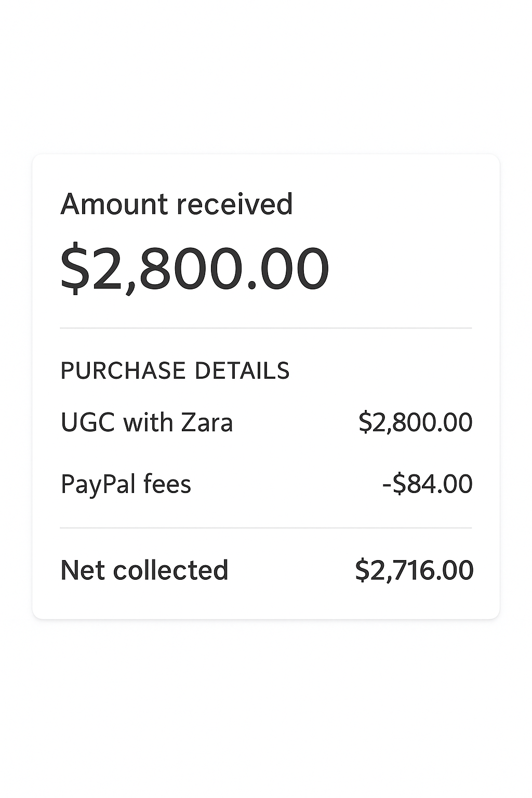Click the word "DETAILS" in the section heading

click(242, 371)
